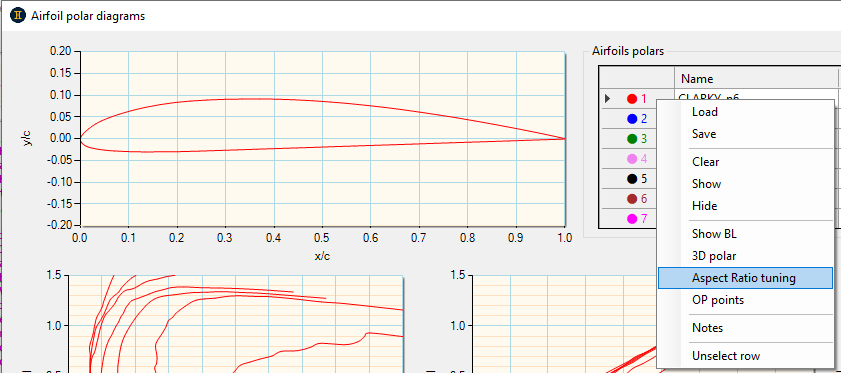The height and width of the screenshot is (373, 841).
Task: Click the airfoil profile plot
Action: (x=322, y=138)
